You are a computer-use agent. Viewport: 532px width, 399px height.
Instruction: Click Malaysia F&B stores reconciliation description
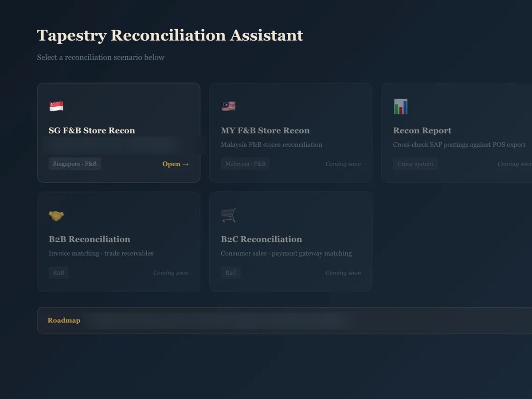271,145
